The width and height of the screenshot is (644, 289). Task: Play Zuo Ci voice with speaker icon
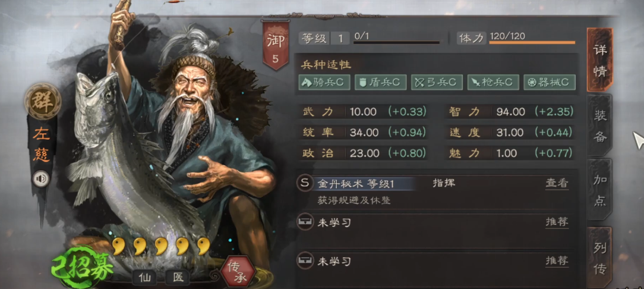pyautogui.click(x=41, y=179)
